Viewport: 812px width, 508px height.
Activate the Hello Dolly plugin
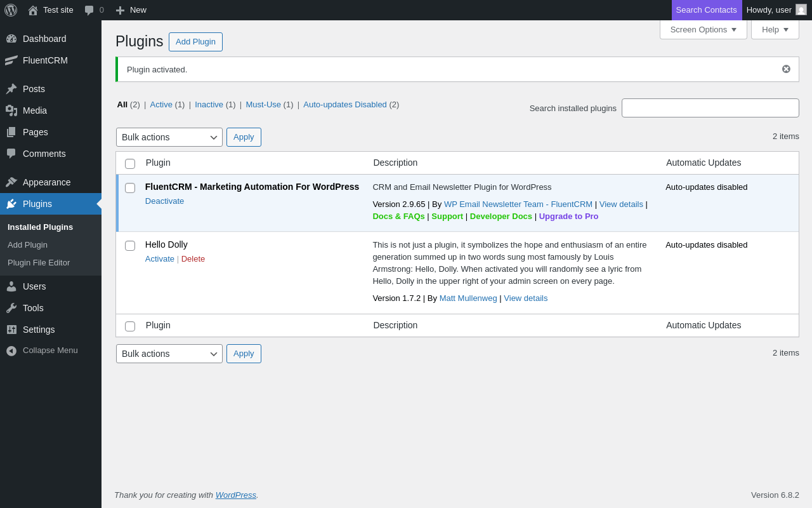tap(160, 259)
